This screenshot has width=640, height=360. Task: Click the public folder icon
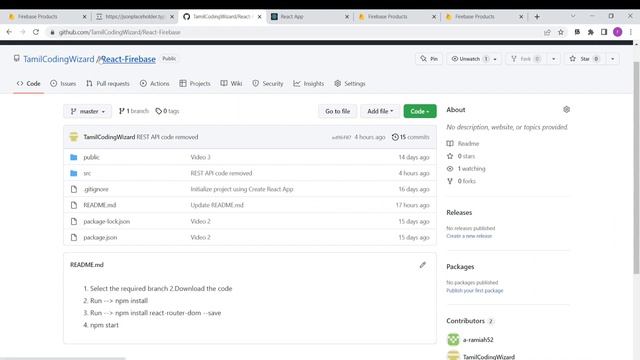pos(74,157)
